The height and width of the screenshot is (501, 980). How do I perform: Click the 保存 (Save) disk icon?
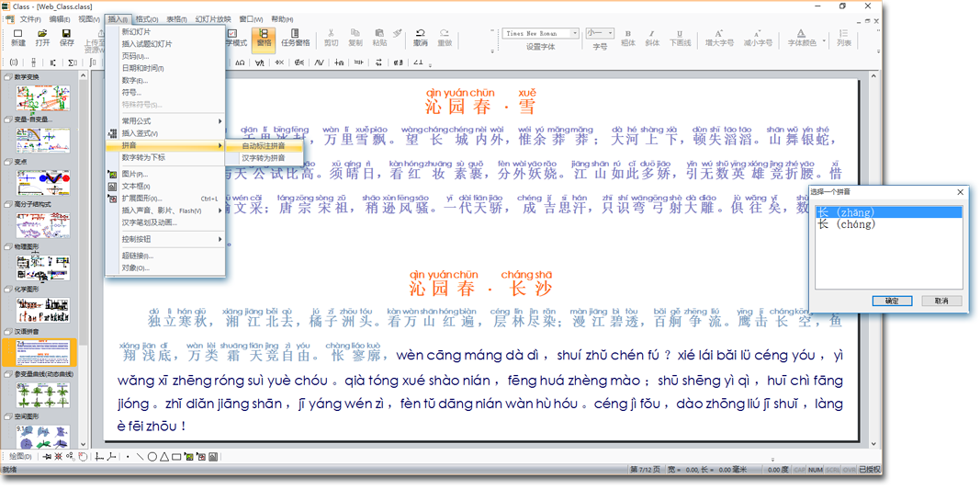point(67,37)
